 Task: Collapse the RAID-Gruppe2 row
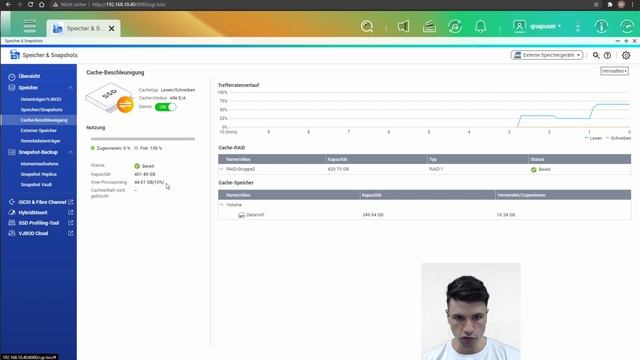(x=222, y=169)
